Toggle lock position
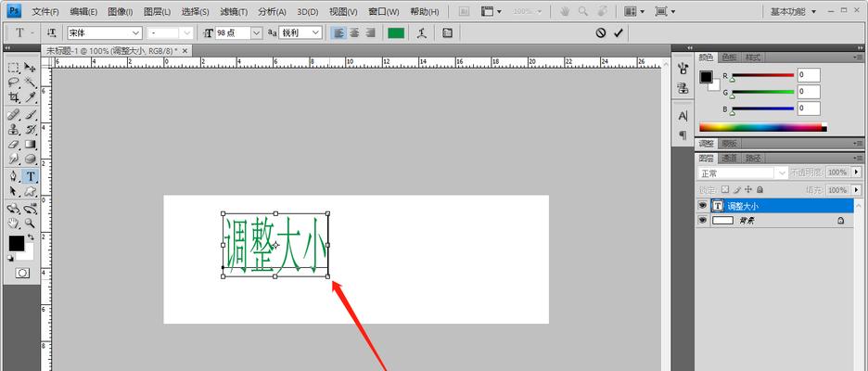The height and width of the screenshot is (371, 868). point(748,189)
